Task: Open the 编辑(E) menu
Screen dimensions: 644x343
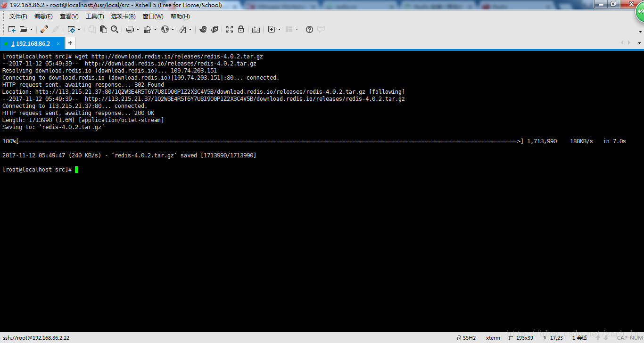Action: click(x=43, y=16)
